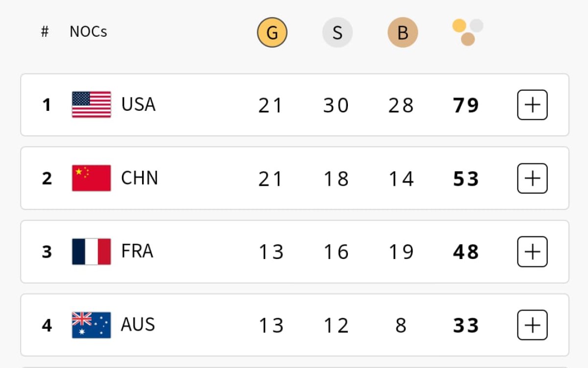Click the # rank column header
This screenshot has height=368, width=588.
coord(45,32)
